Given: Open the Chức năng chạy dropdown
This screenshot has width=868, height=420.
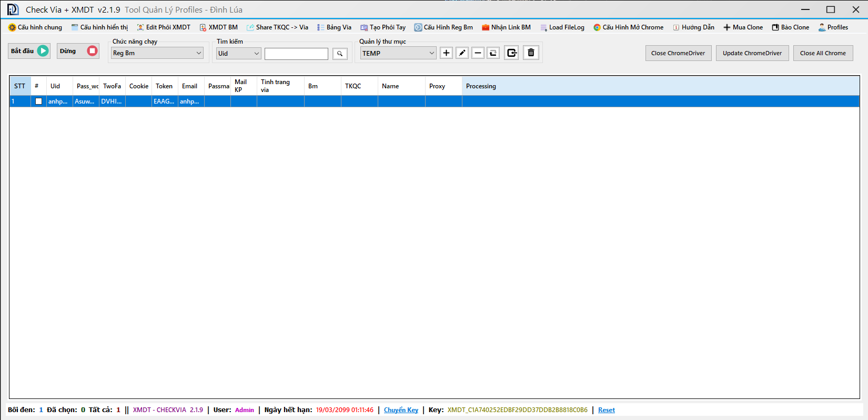Looking at the screenshot, I should tap(157, 53).
